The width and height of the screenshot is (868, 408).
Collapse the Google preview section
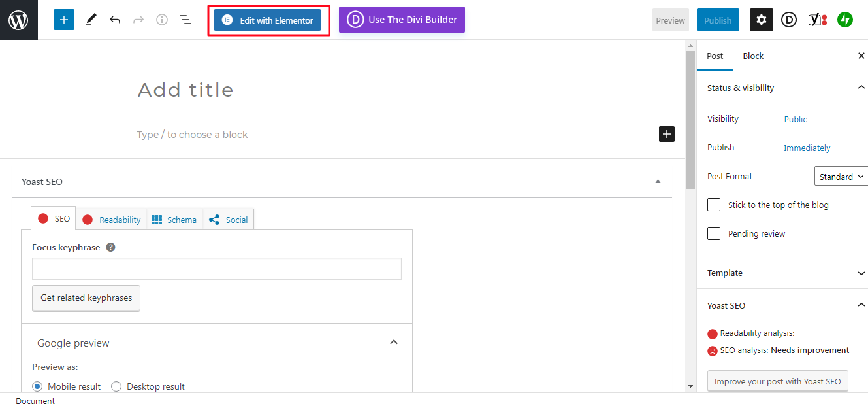(394, 341)
